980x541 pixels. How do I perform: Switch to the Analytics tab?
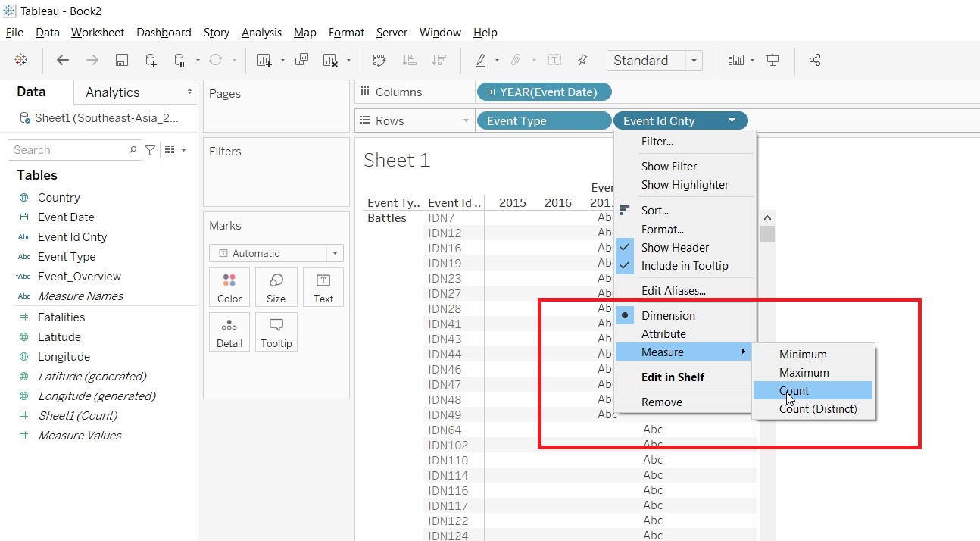[112, 92]
